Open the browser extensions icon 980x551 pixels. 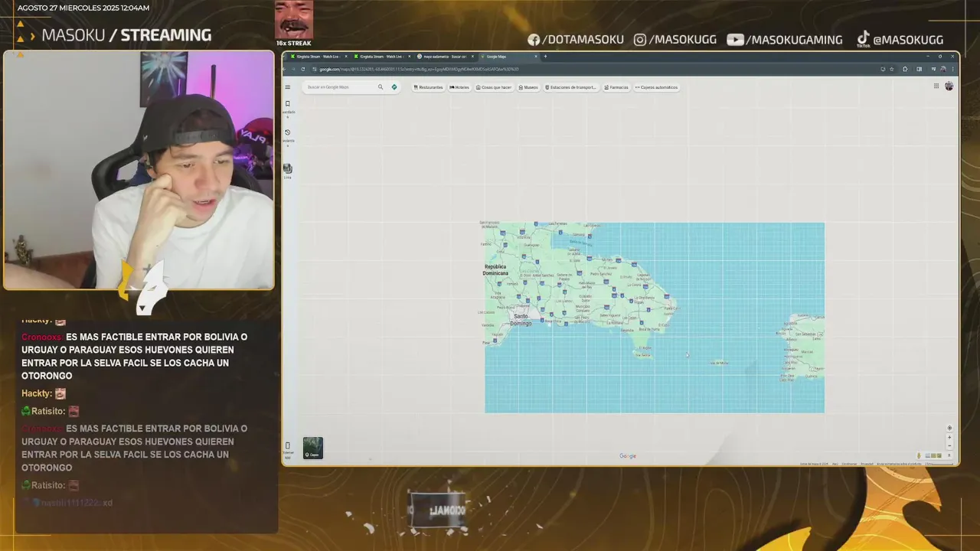pos(905,69)
